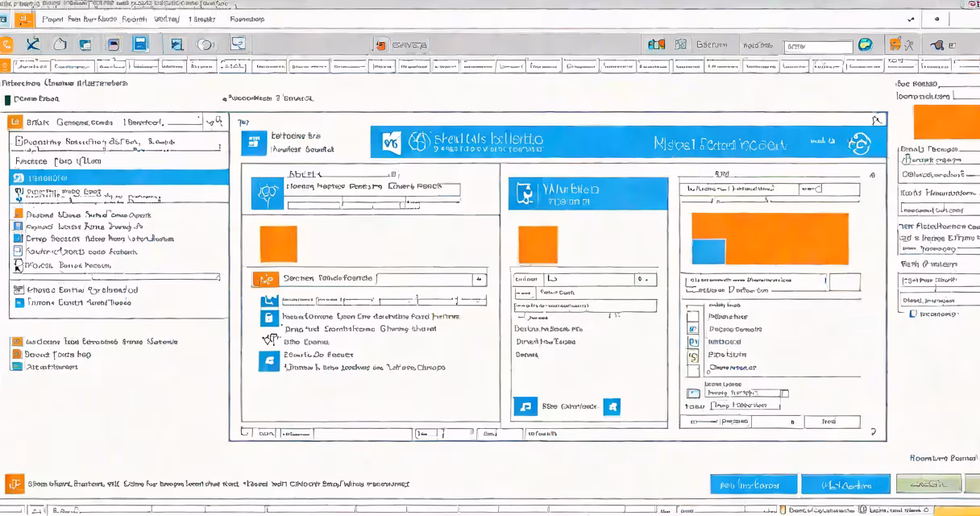Viewport: 980px width, 516px height.
Task: Click the blue chart icon below the combo field
Action: pyautogui.click(x=269, y=300)
